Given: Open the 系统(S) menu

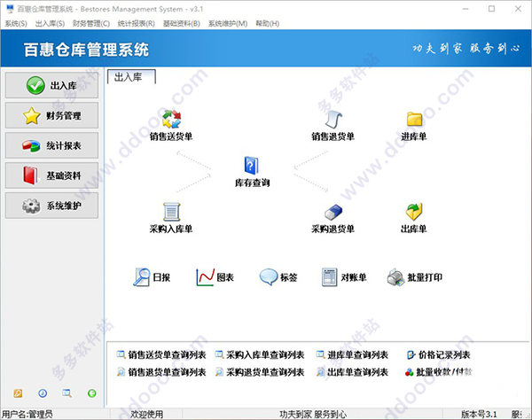Looking at the screenshot, I should [x=16, y=23].
